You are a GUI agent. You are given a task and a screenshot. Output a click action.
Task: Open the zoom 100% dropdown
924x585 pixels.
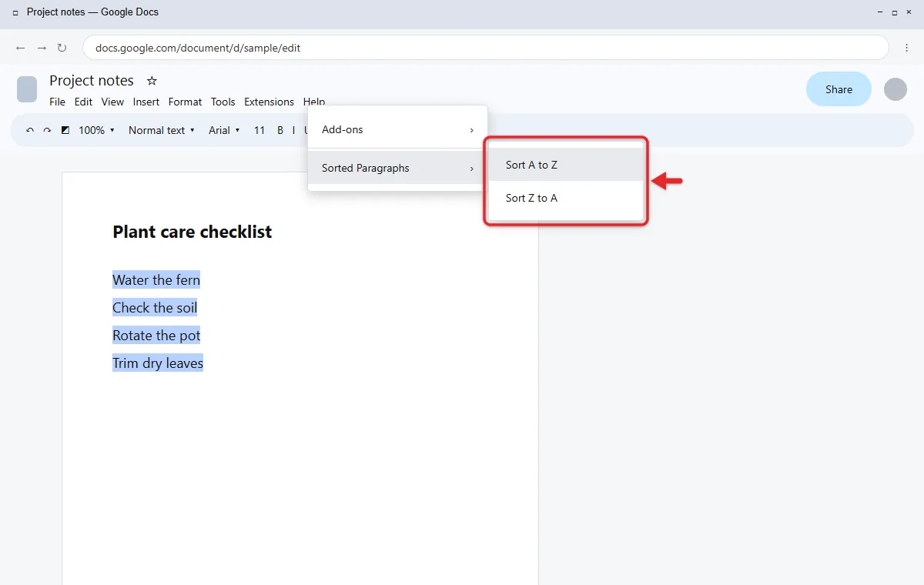(96, 130)
